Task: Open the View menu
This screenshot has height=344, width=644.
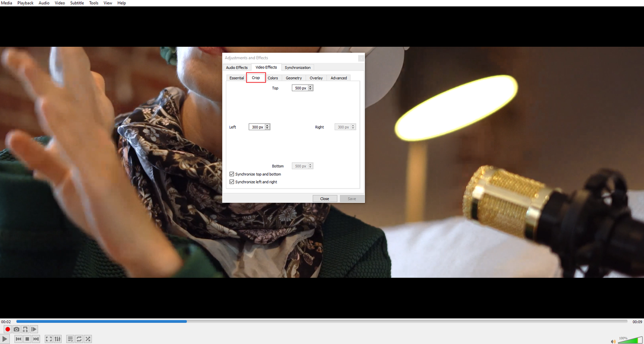Action: (108, 3)
